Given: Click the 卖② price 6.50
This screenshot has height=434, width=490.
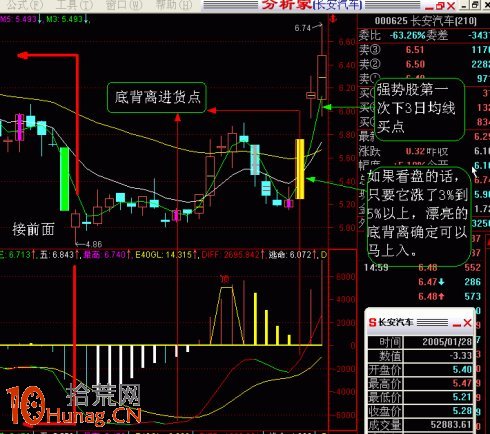Looking at the screenshot, I should [415, 64].
